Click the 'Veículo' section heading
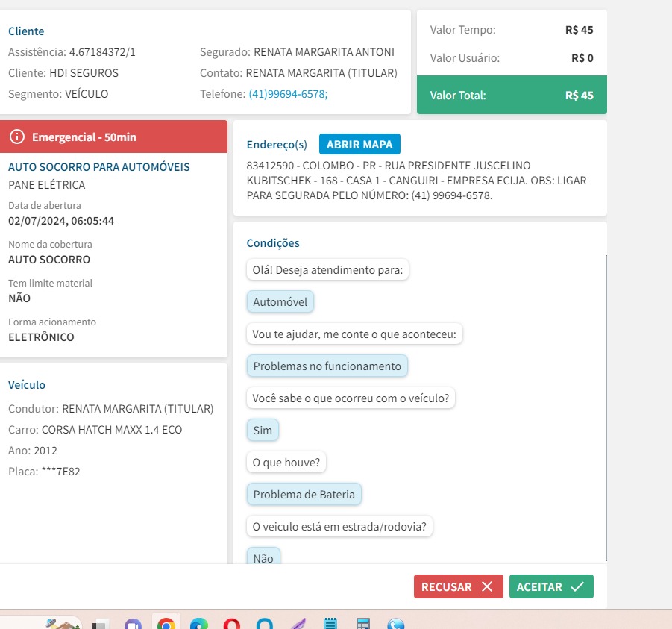 click(27, 384)
